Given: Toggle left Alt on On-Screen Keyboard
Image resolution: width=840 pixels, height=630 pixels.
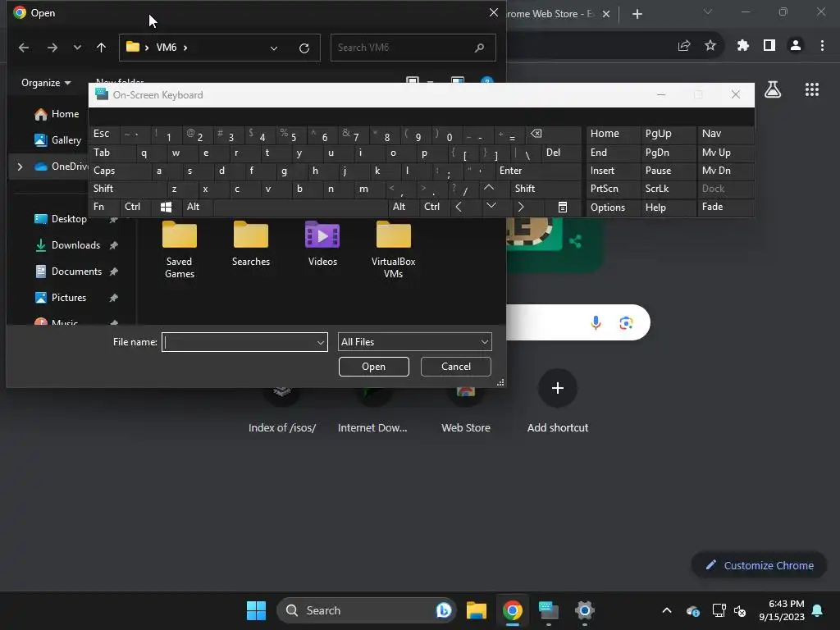Looking at the screenshot, I should pyautogui.click(x=197, y=208).
